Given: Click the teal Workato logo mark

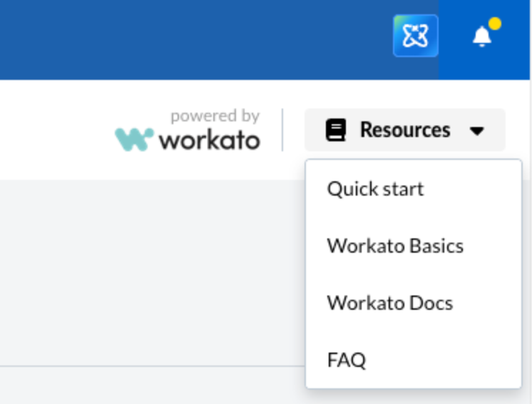Looking at the screenshot, I should pos(134,138).
